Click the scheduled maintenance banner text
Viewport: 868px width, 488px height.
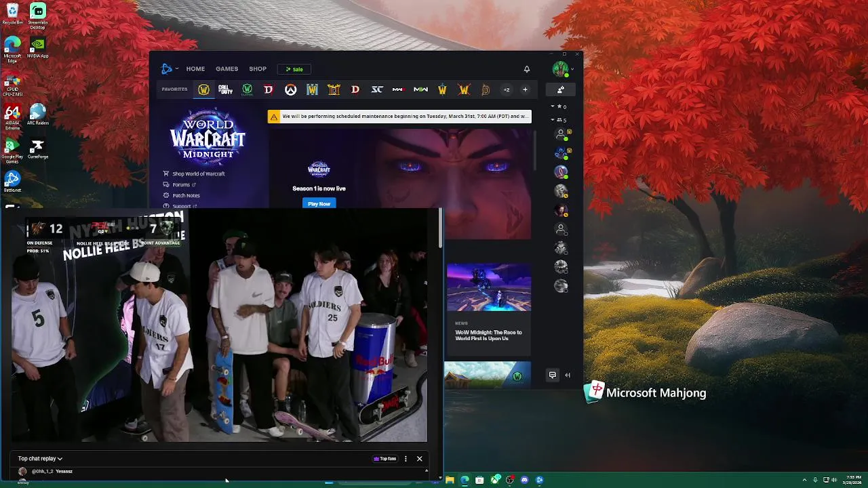pyautogui.click(x=405, y=117)
